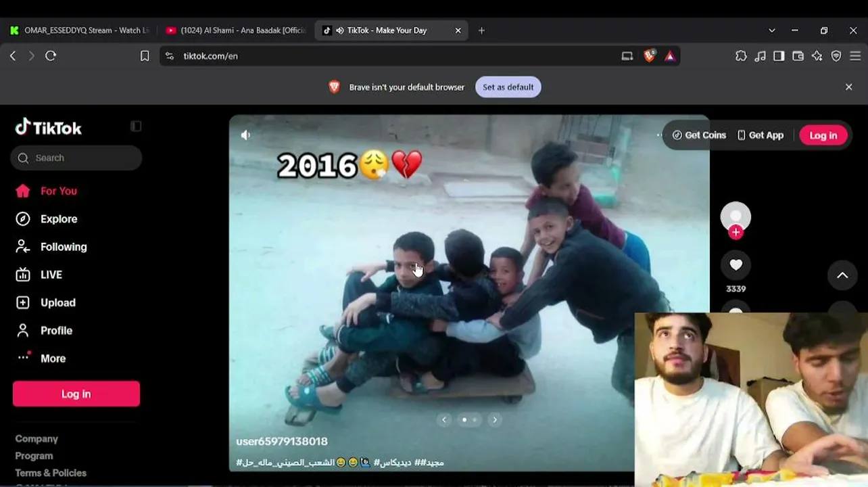868x487 pixels.
Task: Click the sidebar Log in button
Action: (76, 394)
